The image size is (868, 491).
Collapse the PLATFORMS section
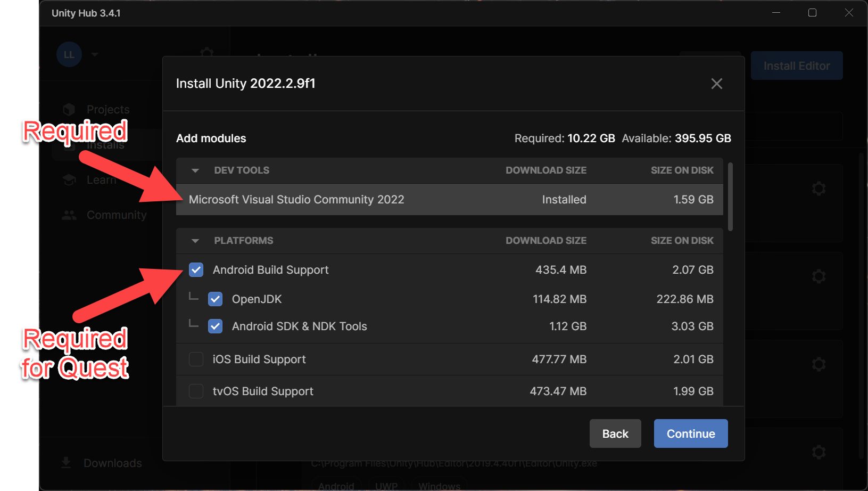(x=195, y=241)
